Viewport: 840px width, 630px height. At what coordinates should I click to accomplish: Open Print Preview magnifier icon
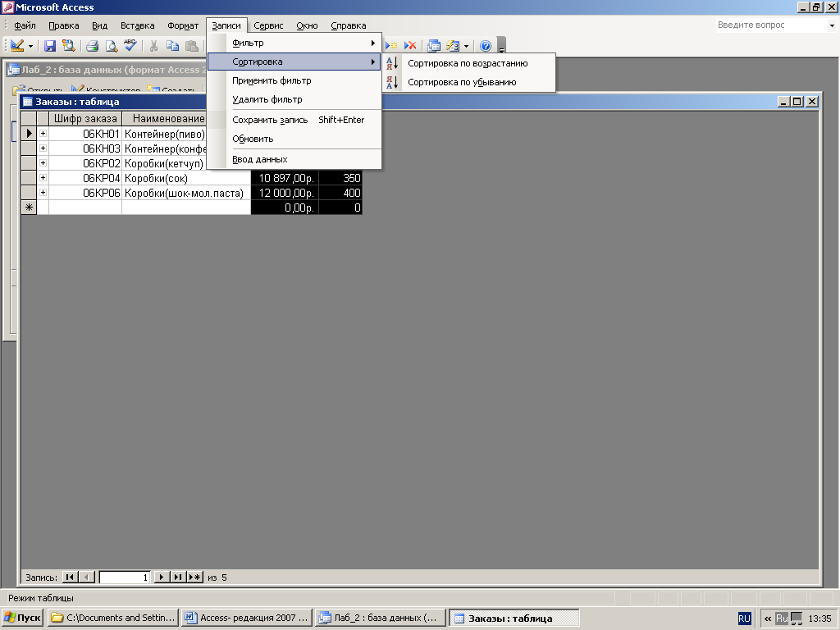111,46
